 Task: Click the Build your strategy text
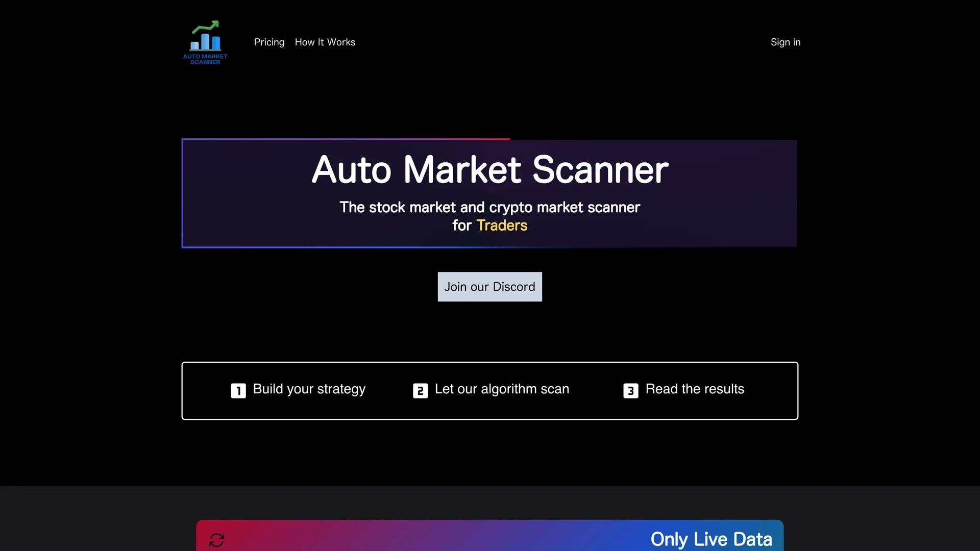point(309,389)
